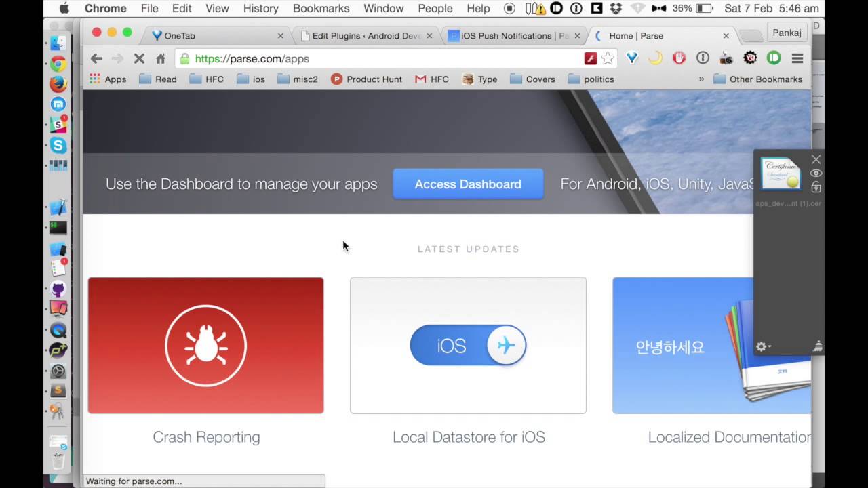Select the aps_dev certificate file thumbnail
The height and width of the screenshot is (488, 868).
pos(781,174)
